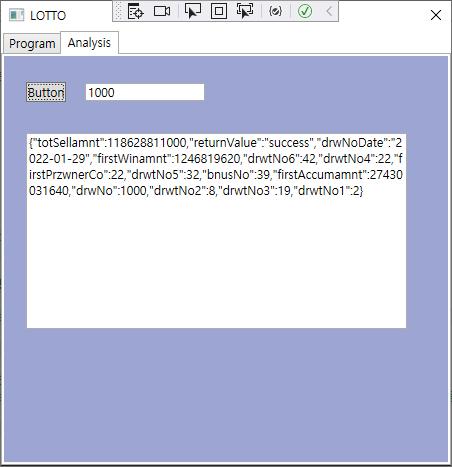The width and height of the screenshot is (452, 467).
Task: Click the LOTTO window app icon
Action: coord(16,15)
